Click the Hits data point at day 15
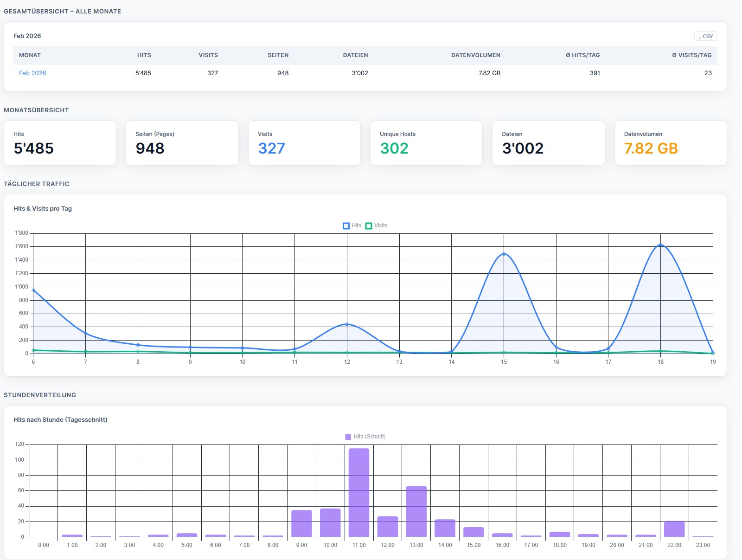The width and height of the screenshot is (742, 560). coord(504,254)
